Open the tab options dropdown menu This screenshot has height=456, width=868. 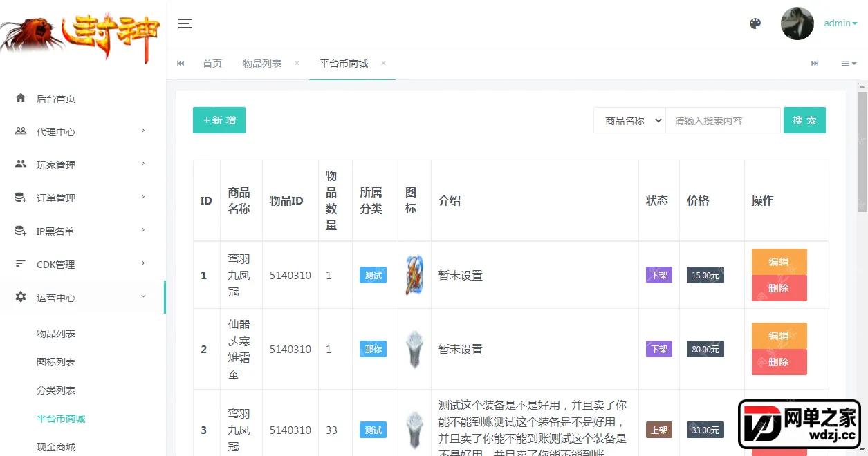tap(849, 64)
